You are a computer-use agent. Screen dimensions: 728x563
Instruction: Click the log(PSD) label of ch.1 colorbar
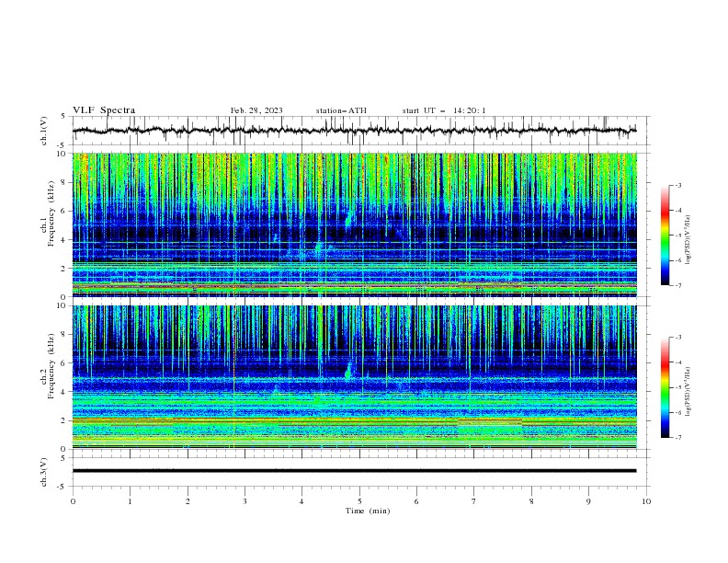pyautogui.click(x=688, y=240)
